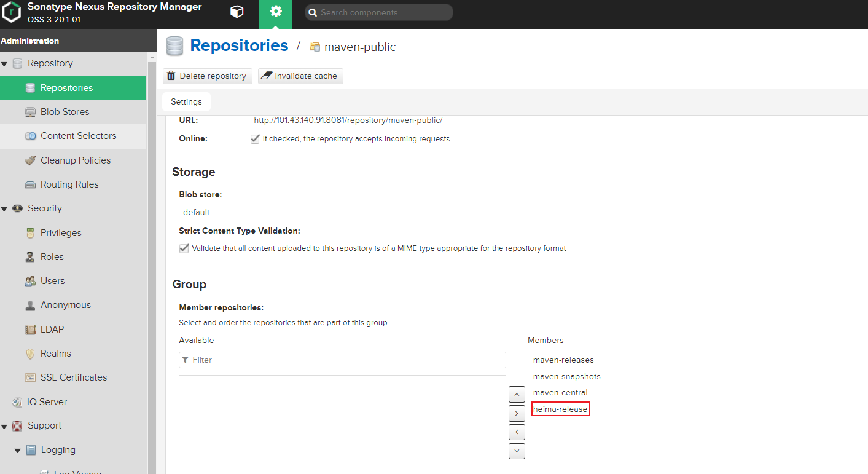Click the Sonatype Nexus logo icon
The width and height of the screenshot is (868, 474).
(12, 12)
